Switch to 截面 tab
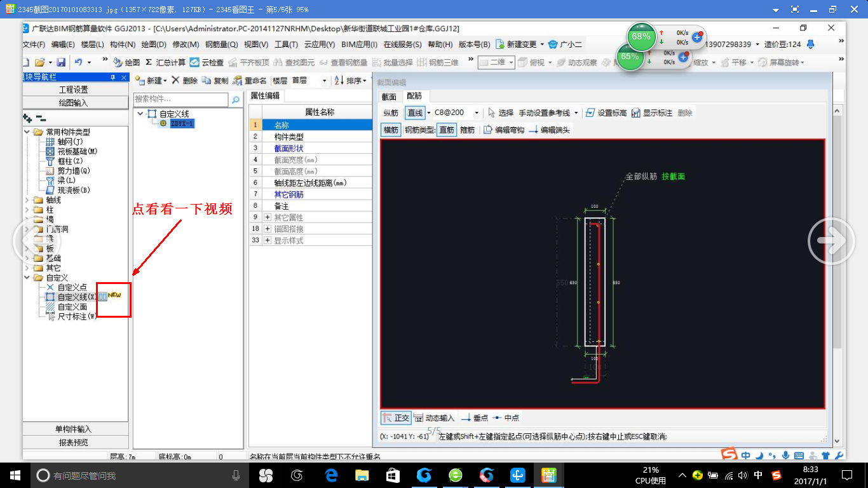The height and width of the screenshot is (488, 868). tap(388, 97)
